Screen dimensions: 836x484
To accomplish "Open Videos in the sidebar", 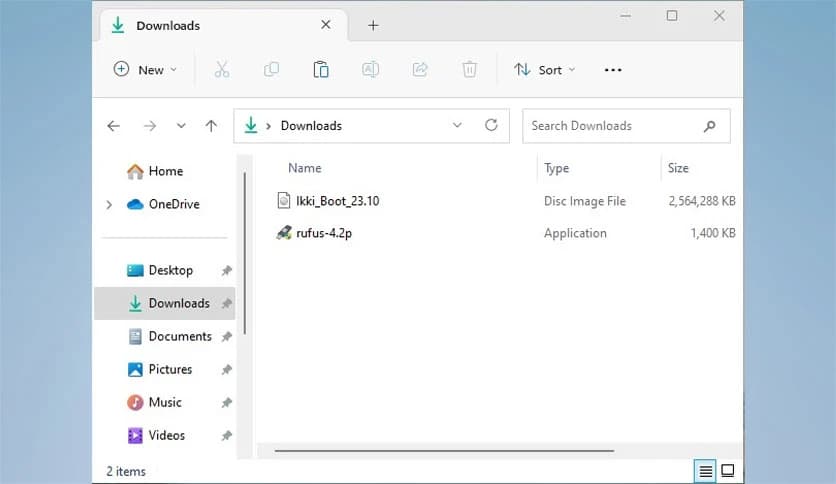I will tap(156, 435).
